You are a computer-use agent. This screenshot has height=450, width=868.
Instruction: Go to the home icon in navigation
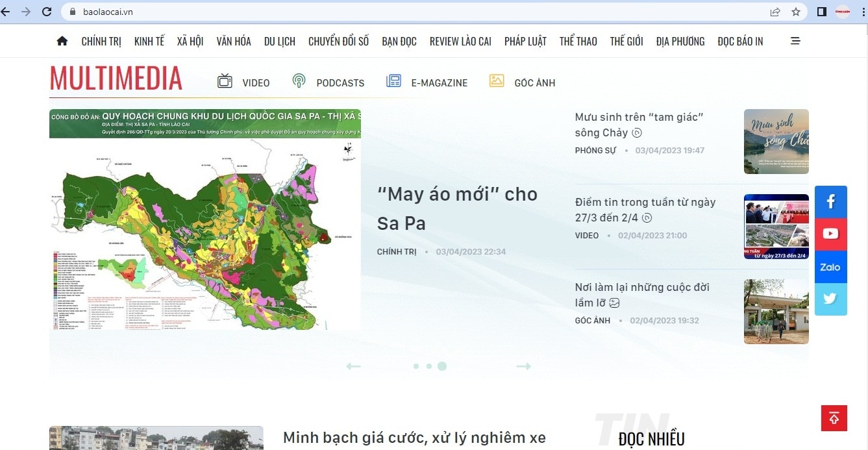(x=62, y=41)
